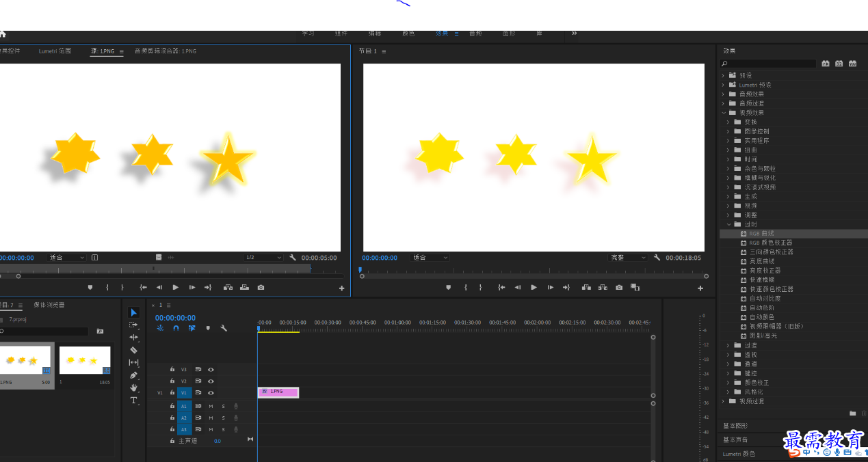Enable voice-over record on track A1
The width and height of the screenshot is (868, 462).
pos(236,406)
